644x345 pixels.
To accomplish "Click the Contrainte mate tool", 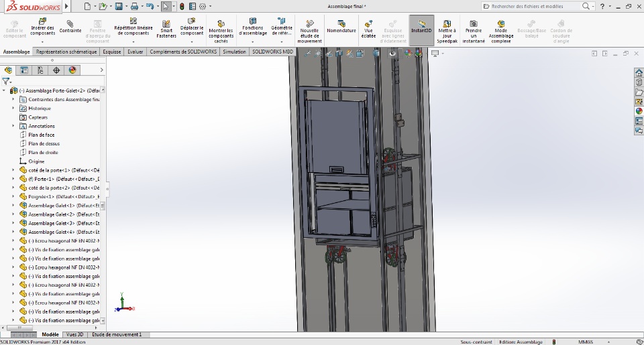I will tap(70, 27).
